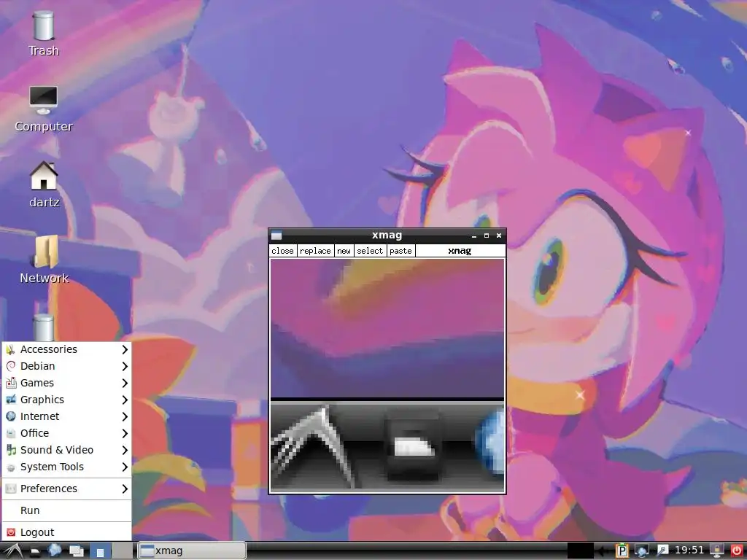Open the Games menu entry
Image resolution: width=747 pixels, height=560 pixels.
(66, 383)
